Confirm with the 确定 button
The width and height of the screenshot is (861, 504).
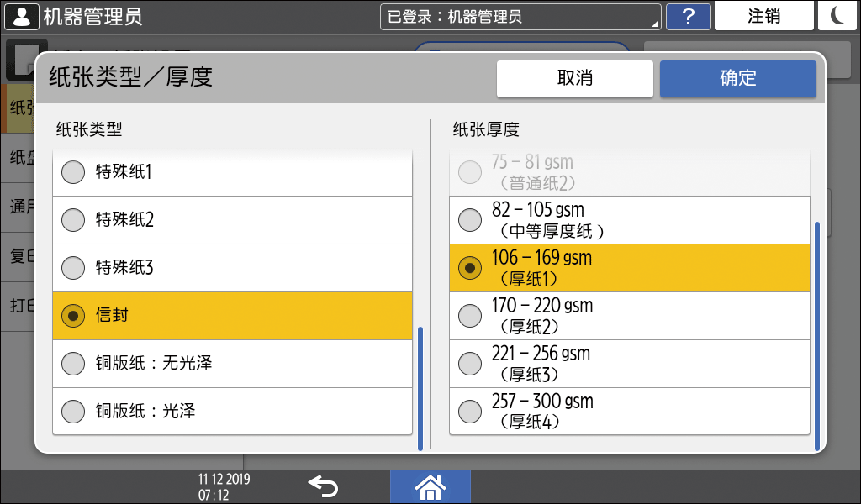pyautogui.click(x=737, y=79)
